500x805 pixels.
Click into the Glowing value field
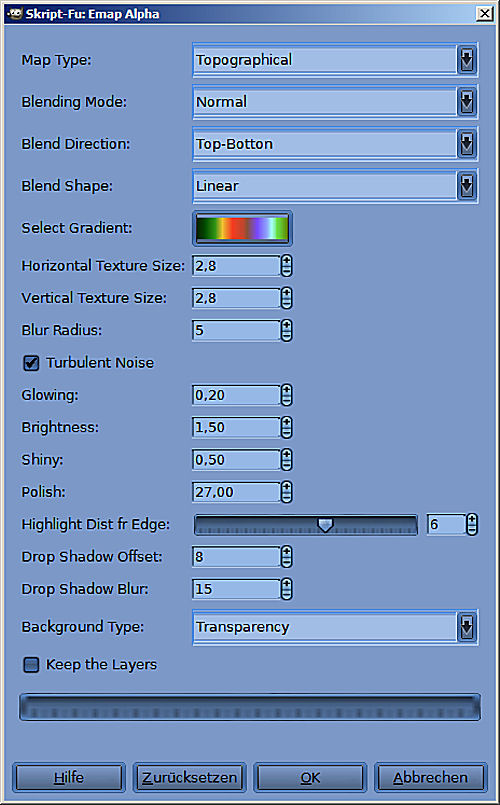(237, 395)
